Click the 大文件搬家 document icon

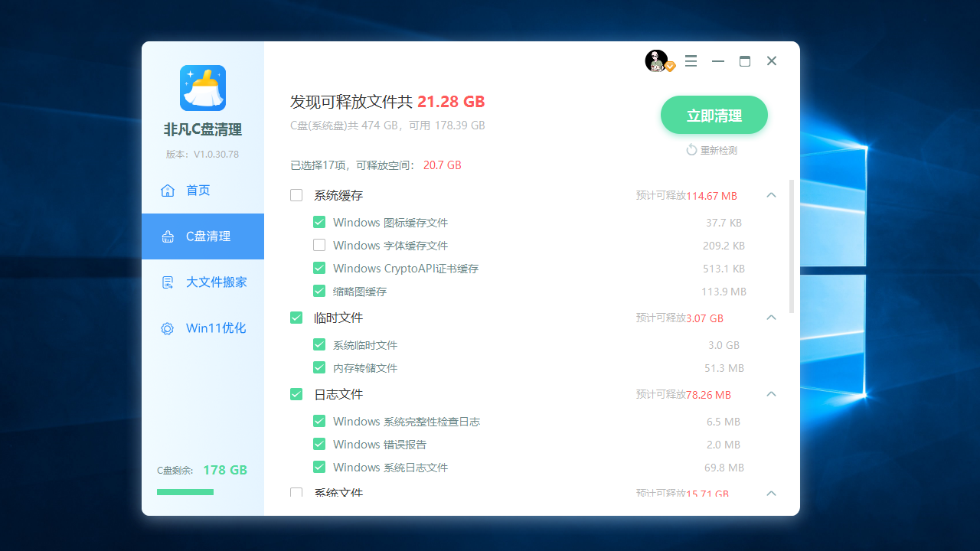click(168, 282)
